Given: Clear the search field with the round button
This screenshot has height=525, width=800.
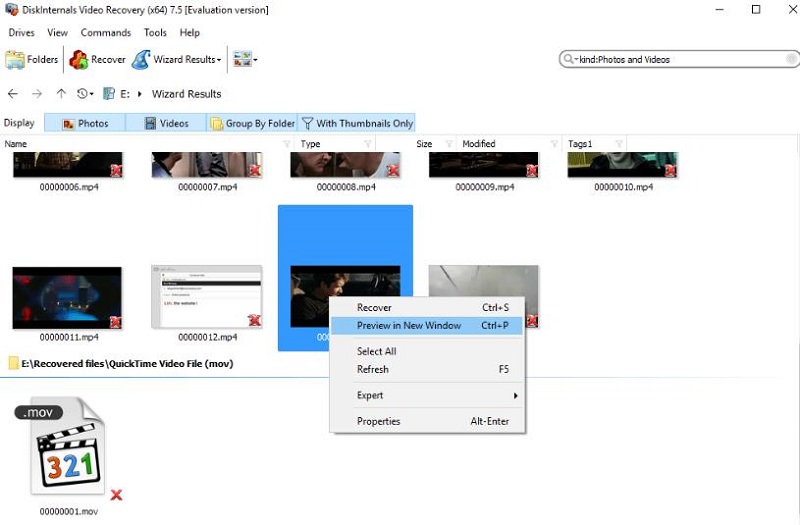Looking at the screenshot, I should (791, 59).
